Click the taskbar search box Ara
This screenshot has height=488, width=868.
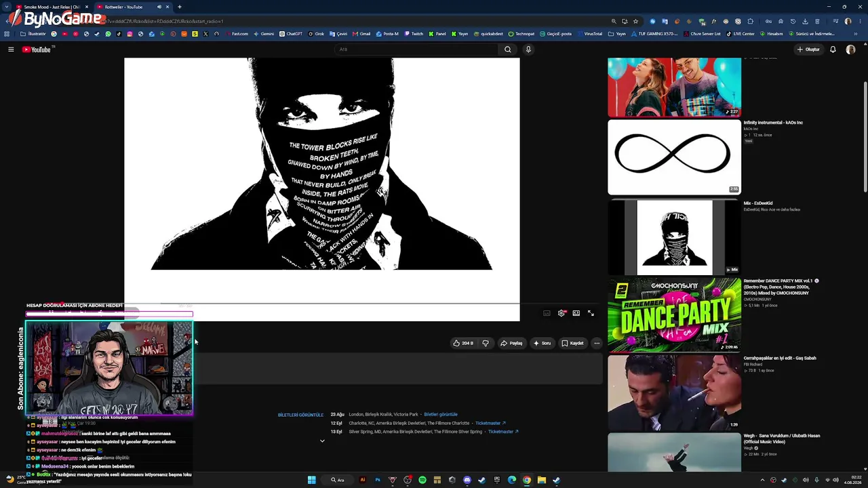pyautogui.click(x=337, y=480)
